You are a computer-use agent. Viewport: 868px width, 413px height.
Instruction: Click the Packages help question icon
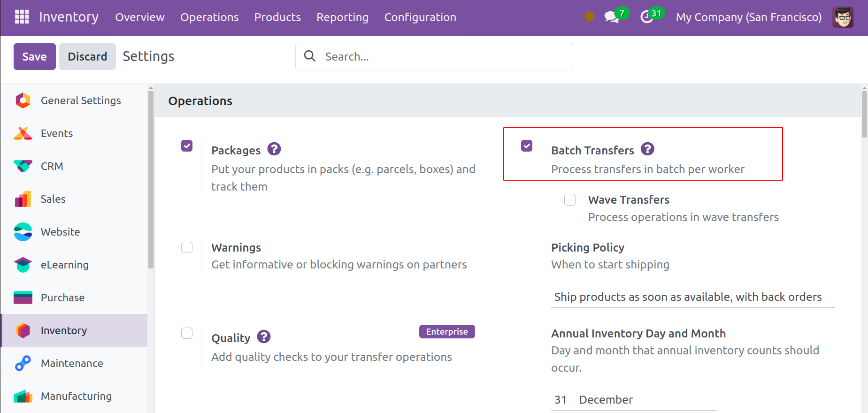274,149
